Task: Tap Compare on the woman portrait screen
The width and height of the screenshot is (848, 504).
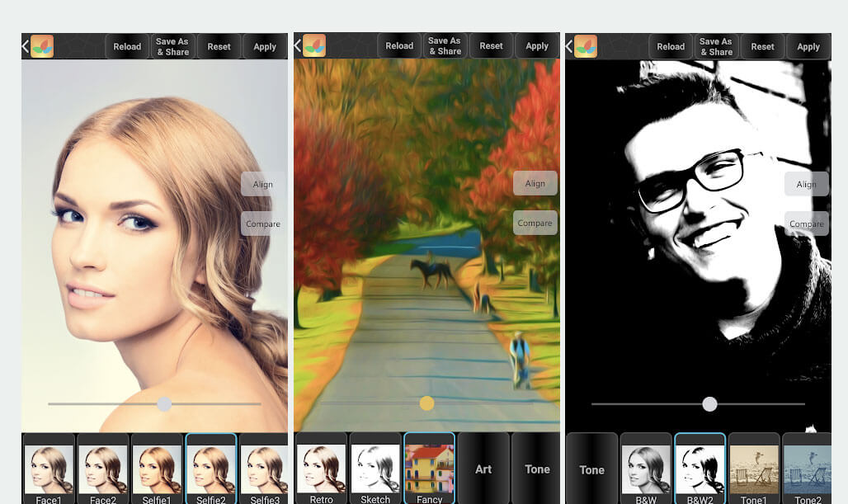Action: click(x=263, y=224)
